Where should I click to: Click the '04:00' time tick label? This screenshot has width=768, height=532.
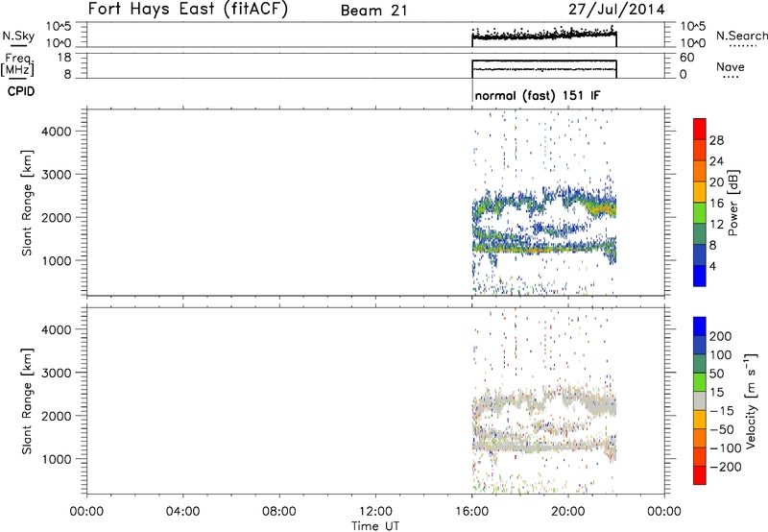pos(183,512)
